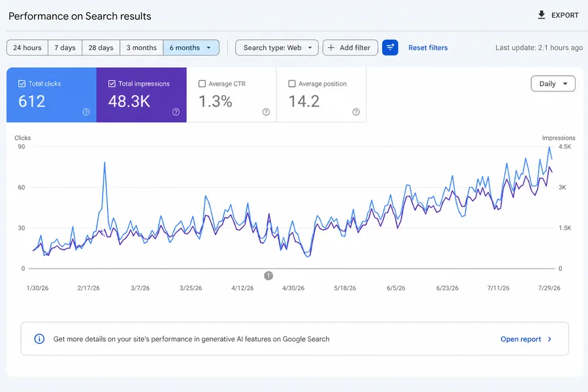Screen dimensions: 588x392
Task: Switch to the 3 months range
Action: pyautogui.click(x=141, y=48)
